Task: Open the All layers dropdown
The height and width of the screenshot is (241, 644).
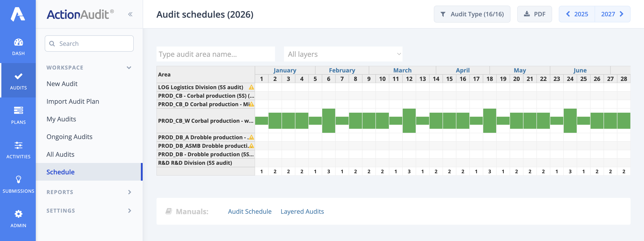Action: pos(343,54)
